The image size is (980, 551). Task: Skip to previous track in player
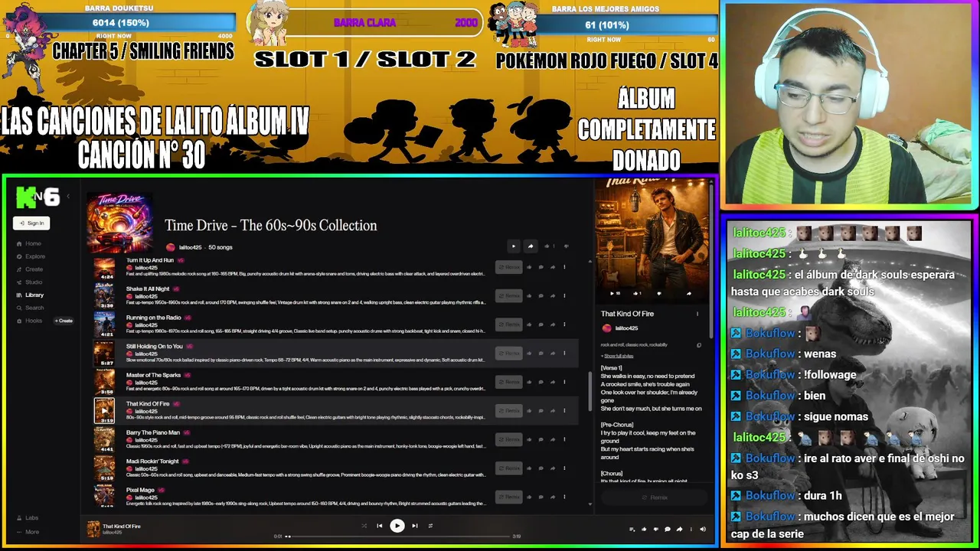379,526
